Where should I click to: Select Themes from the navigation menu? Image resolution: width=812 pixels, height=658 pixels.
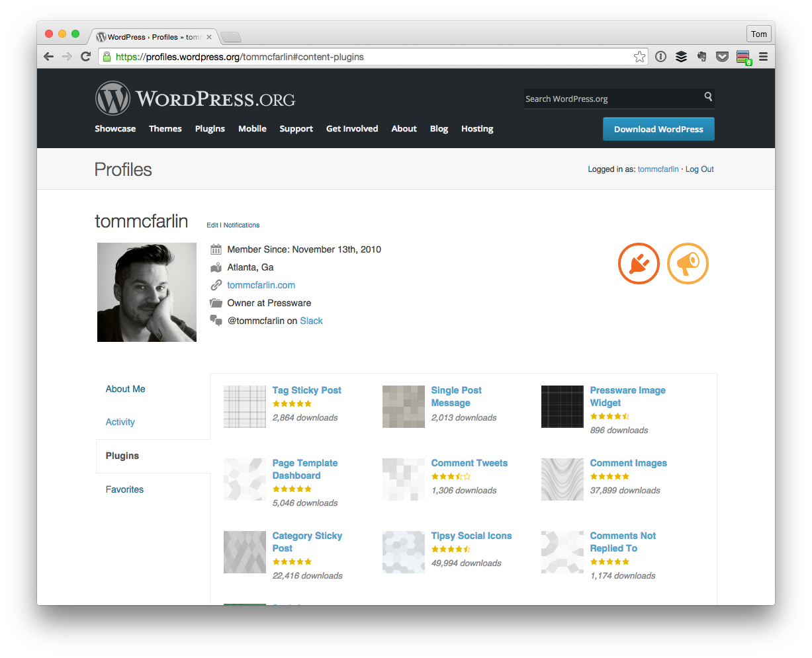tap(165, 129)
